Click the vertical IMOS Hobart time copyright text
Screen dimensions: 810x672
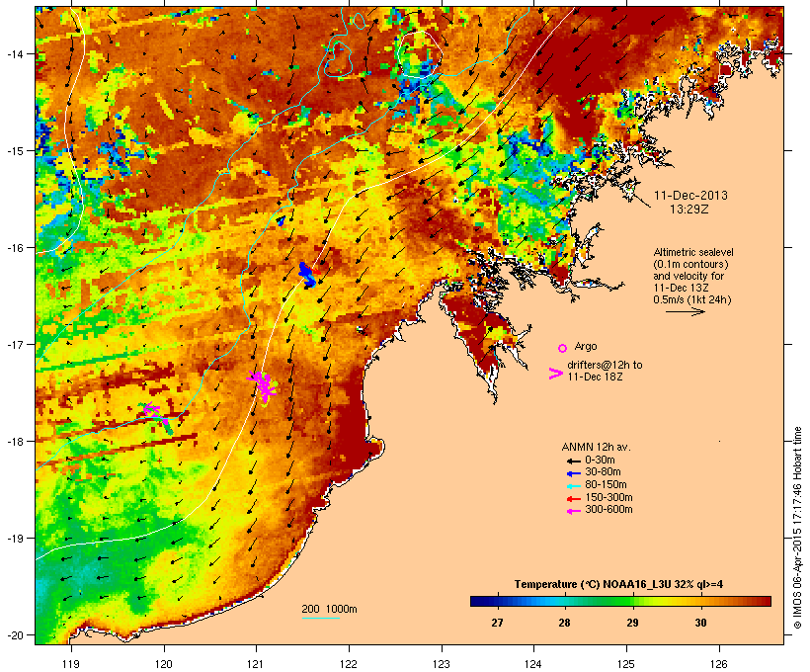pyautogui.click(x=797, y=528)
